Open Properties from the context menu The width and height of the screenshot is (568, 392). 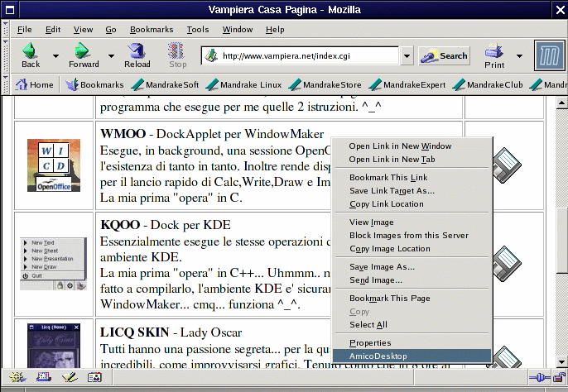point(412,342)
